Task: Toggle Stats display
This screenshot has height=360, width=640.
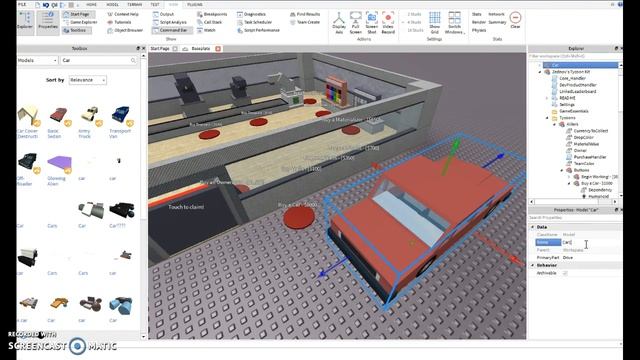Action: [476, 14]
